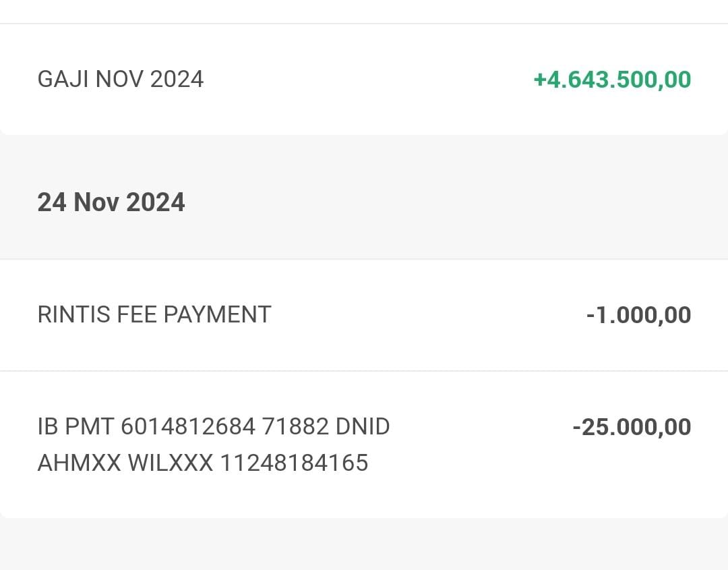Tap the blank row above GAJI NOV 2024
The height and width of the screenshot is (570, 728).
364,11
